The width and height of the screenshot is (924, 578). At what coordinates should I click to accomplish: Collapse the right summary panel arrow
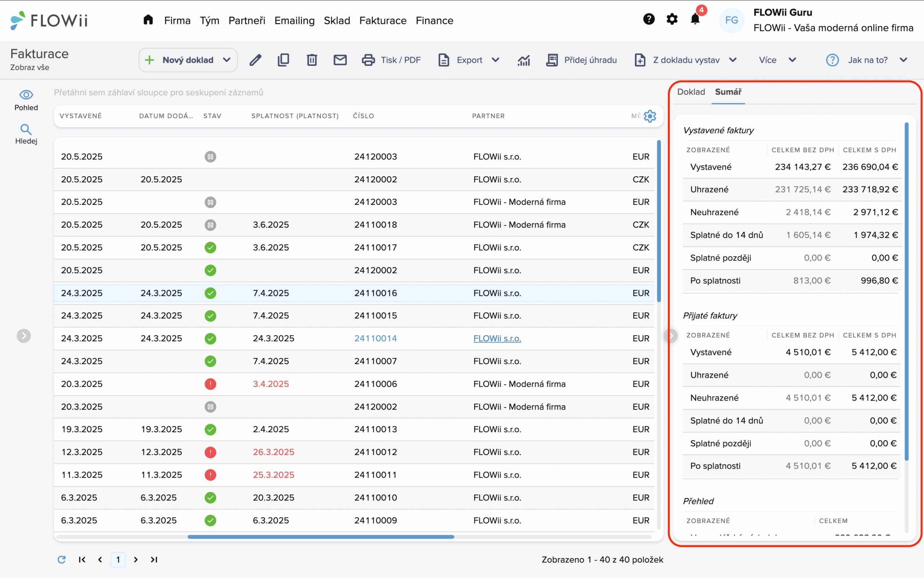pyautogui.click(x=671, y=336)
